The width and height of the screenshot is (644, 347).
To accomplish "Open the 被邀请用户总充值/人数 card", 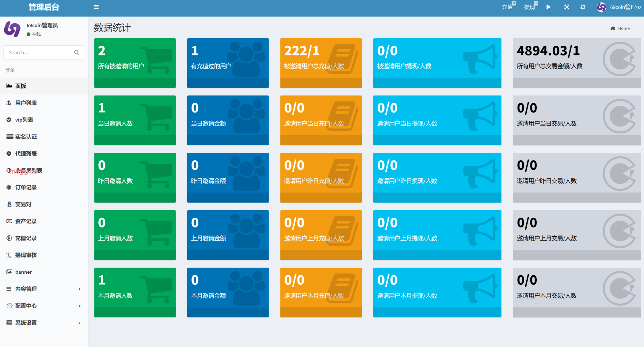I will point(321,63).
